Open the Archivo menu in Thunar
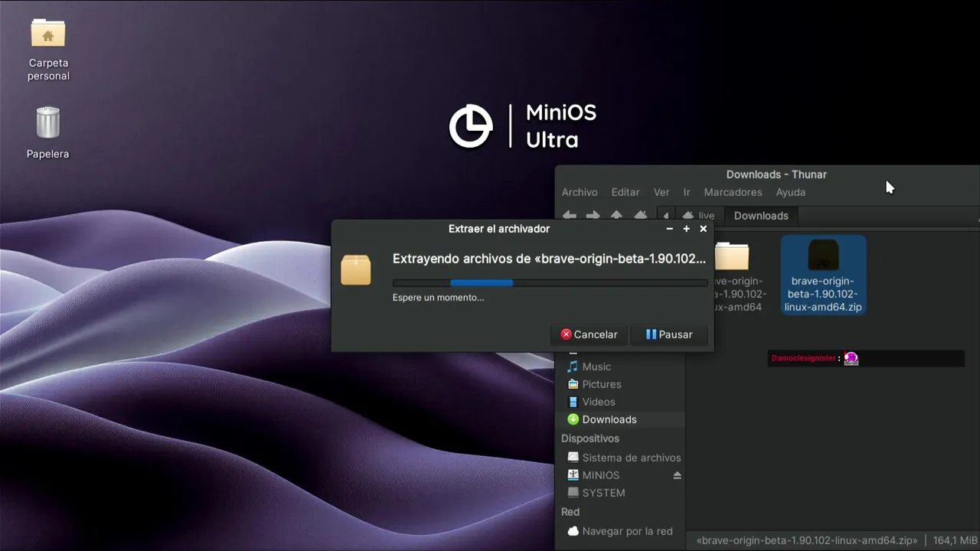Image resolution: width=980 pixels, height=551 pixels. pos(580,192)
